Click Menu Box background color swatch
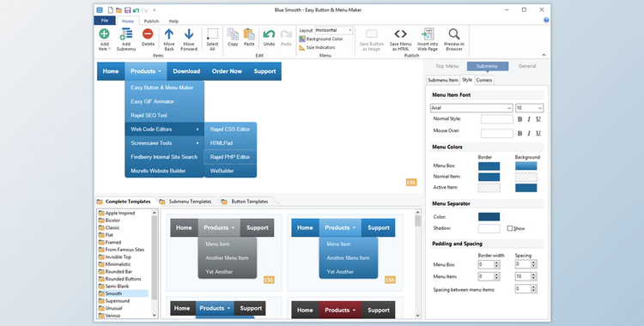 pyautogui.click(x=526, y=166)
